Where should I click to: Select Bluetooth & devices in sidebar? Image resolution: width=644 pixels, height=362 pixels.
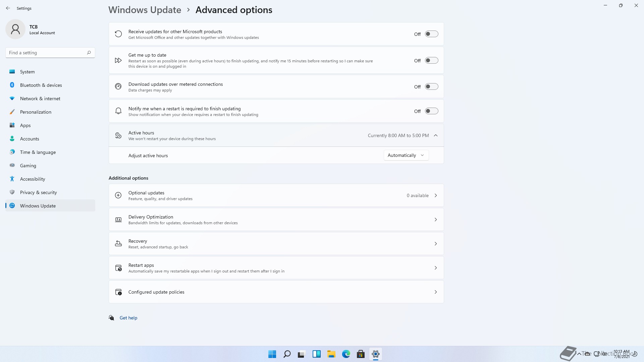click(x=50, y=85)
